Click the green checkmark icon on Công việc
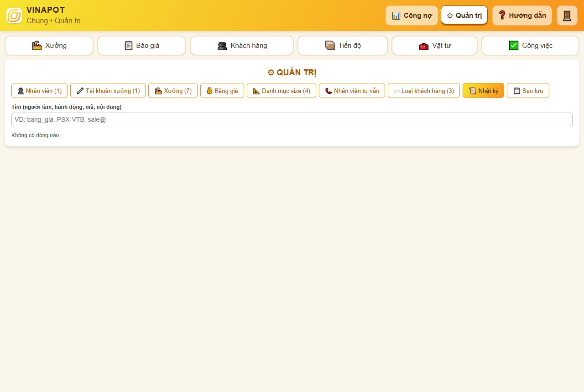The width and height of the screenshot is (584, 392). click(514, 46)
